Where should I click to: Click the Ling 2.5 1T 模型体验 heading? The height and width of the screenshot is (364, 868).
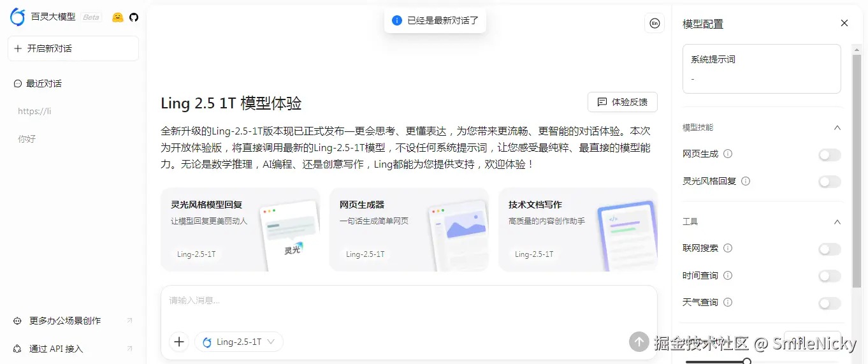tap(231, 103)
